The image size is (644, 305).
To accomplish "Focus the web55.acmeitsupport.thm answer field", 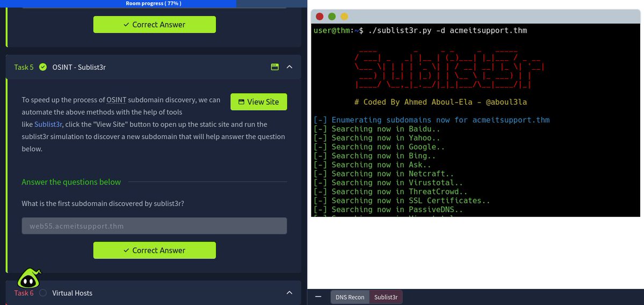I will point(154,226).
